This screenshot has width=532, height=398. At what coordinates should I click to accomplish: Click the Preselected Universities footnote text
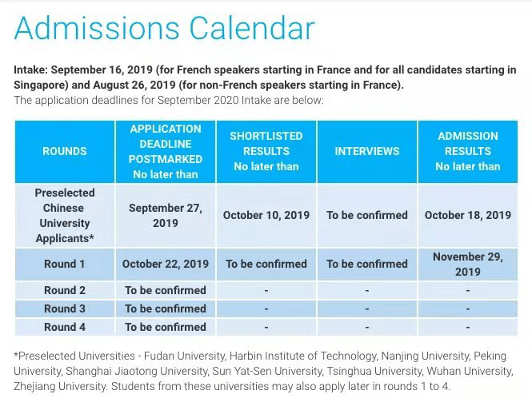[x=264, y=371]
